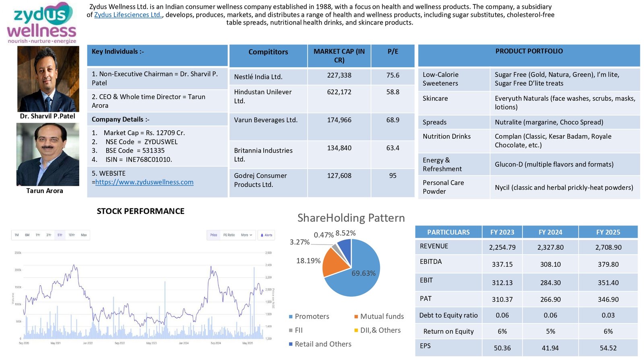Click the 227,338 market cap value
Screen dimensions: 644x362
(339, 75)
